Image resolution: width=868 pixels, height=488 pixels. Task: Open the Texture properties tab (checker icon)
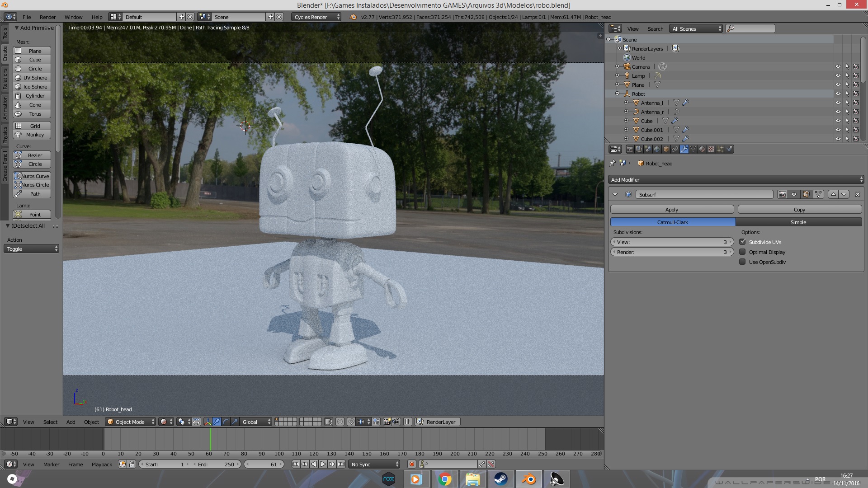click(711, 149)
